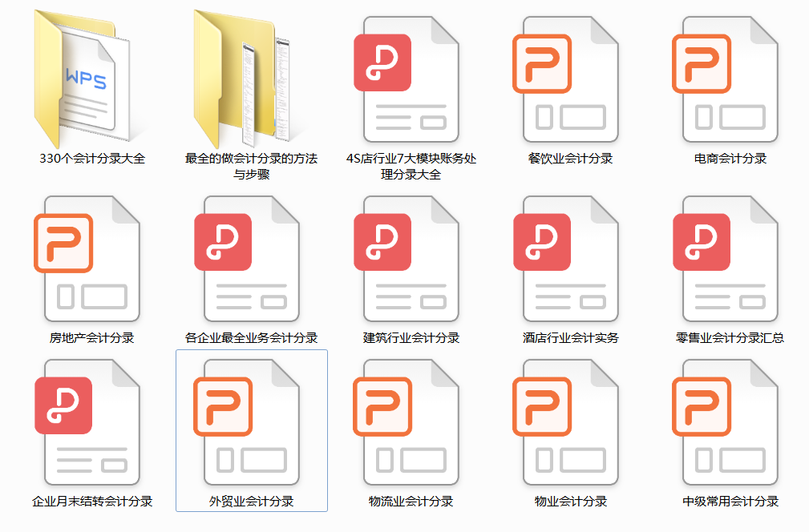Click the file name 企业月末结转会计分录
Viewport: 809px width, 532px height.
coord(92,501)
